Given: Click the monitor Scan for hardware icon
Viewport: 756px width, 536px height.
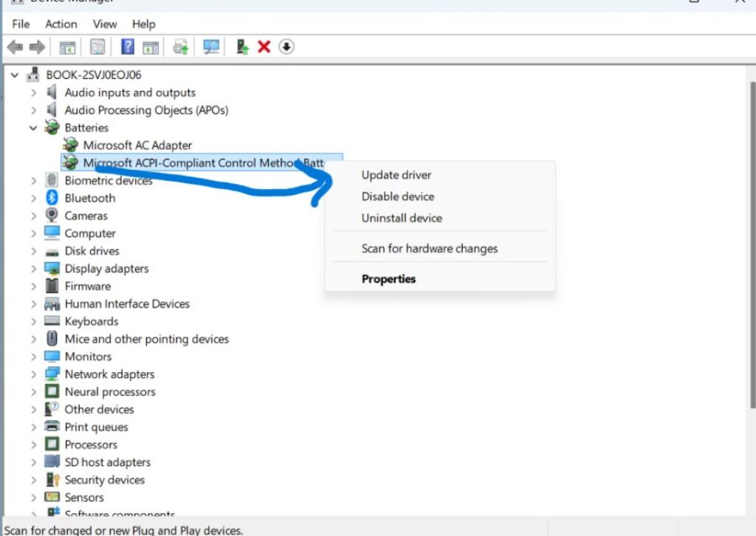Looking at the screenshot, I should pos(211,47).
